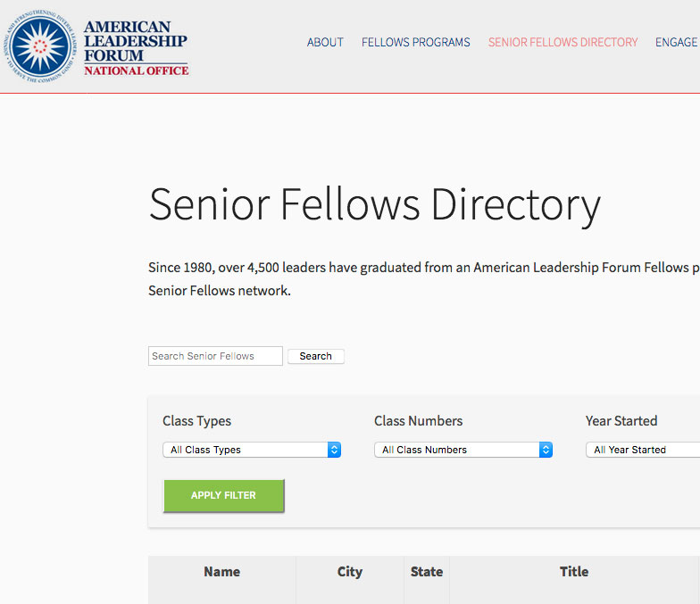Click the Search button
The image size is (700, 604).
pyautogui.click(x=316, y=357)
